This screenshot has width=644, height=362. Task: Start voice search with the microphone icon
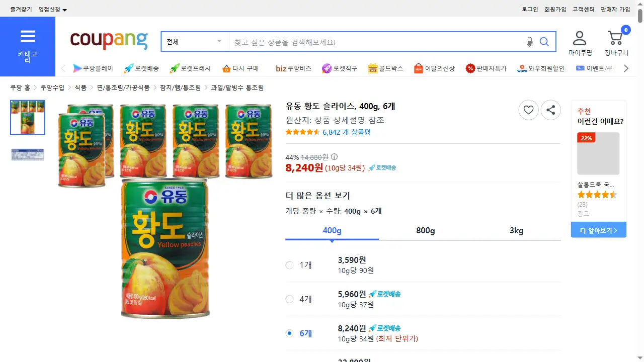529,42
